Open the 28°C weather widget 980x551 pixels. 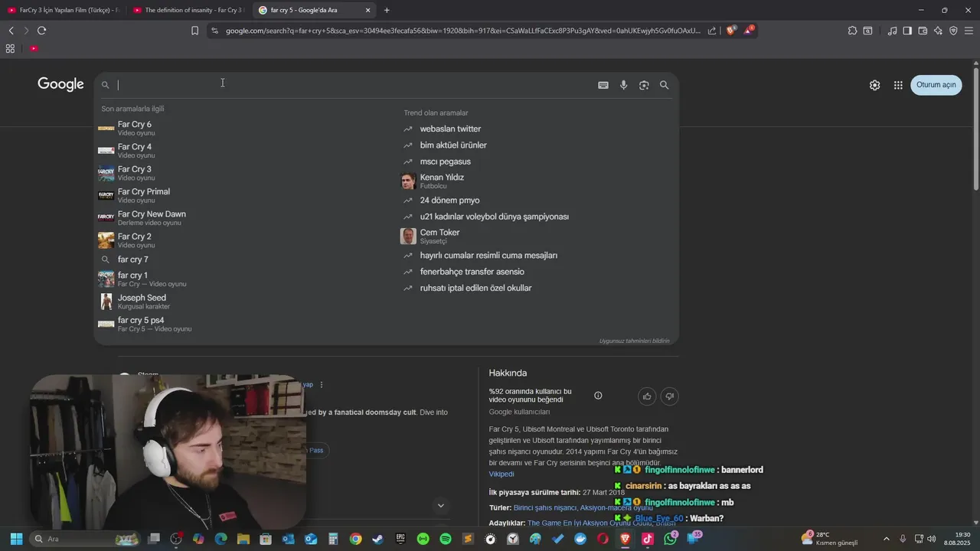pos(831,539)
